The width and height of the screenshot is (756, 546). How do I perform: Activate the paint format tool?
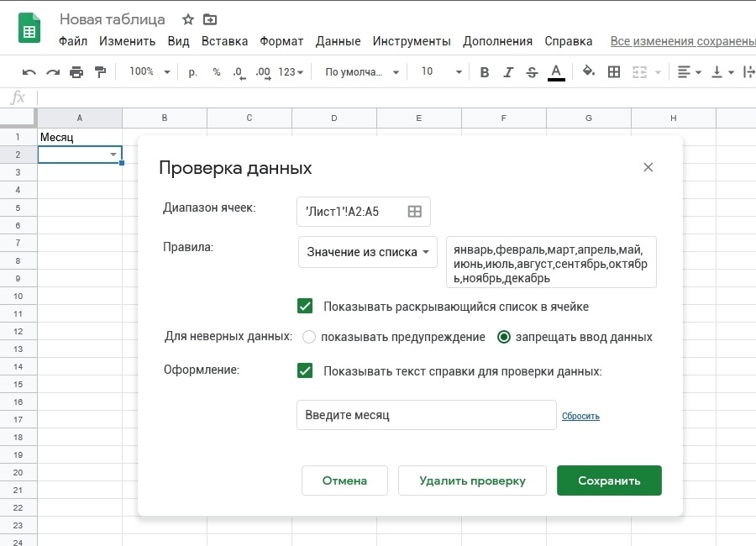click(x=100, y=72)
